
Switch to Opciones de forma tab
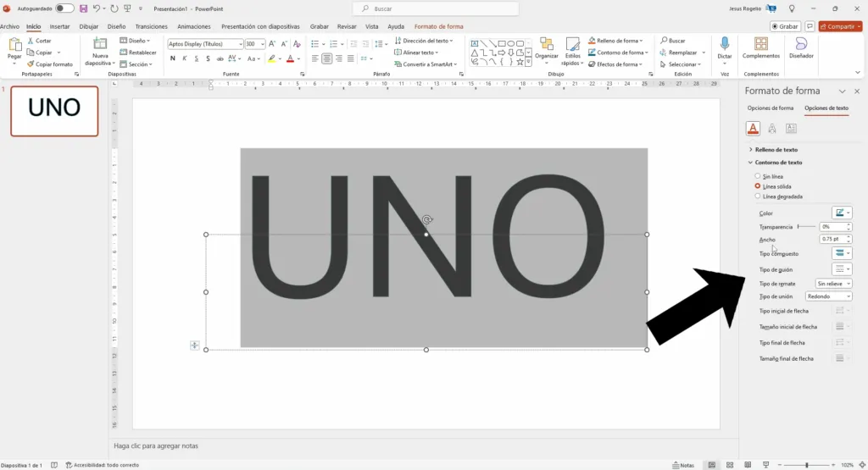pos(770,108)
